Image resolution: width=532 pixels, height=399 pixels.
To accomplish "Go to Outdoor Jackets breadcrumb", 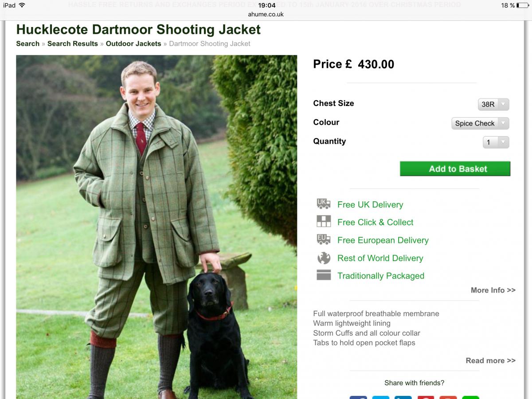I will click(x=133, y=43).
